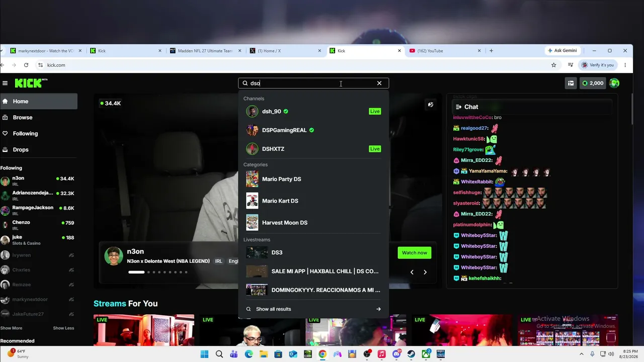Click the n3on avatar on the featured stream
This screenshot has height=362, width=644.
pos(114,256)
